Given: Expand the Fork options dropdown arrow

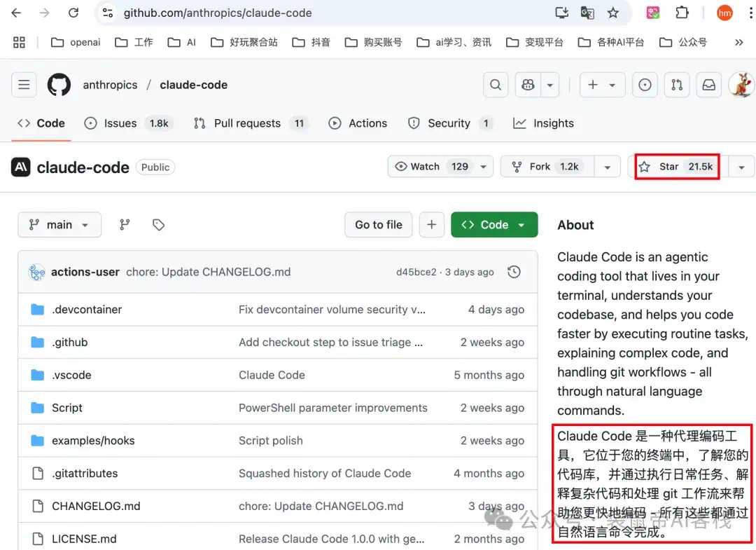Looking at the screenshot, I should (x=608, y=167).
